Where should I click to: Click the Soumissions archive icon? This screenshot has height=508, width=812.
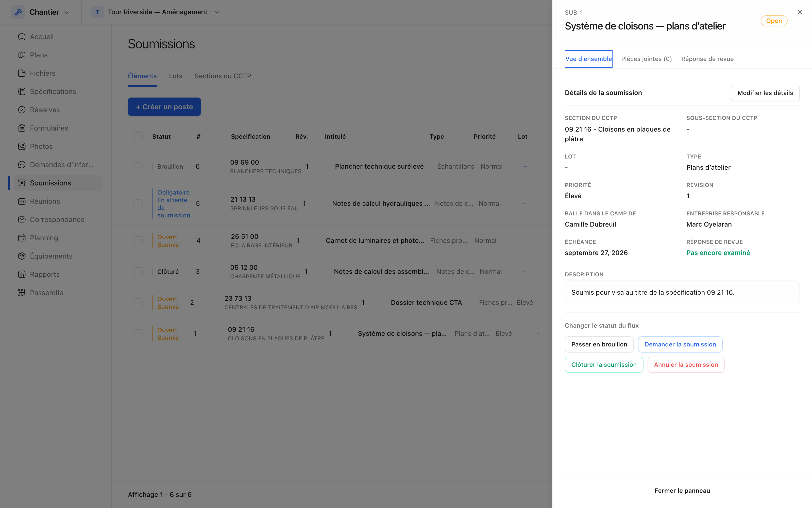22,183
